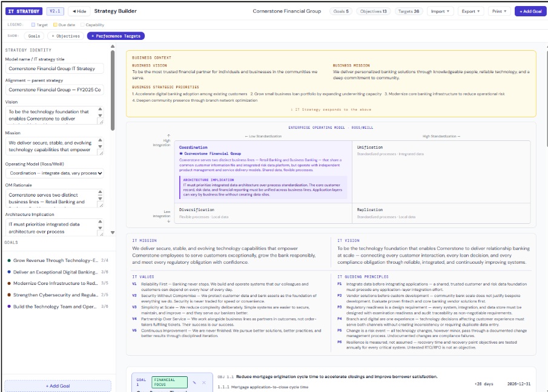The image size is (548, 392).
Task: Click the Cornerstone Financial Group marker in Coordination
Action: pos(210,154)
